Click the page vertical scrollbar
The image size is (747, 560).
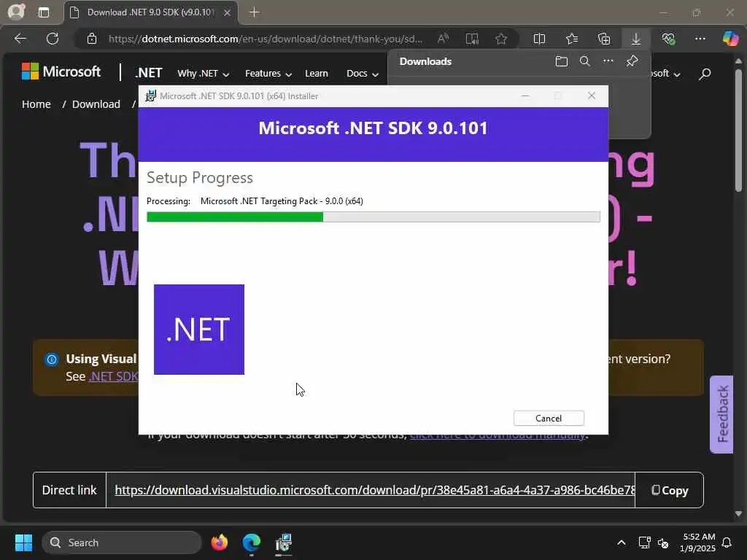coord(738,131)
